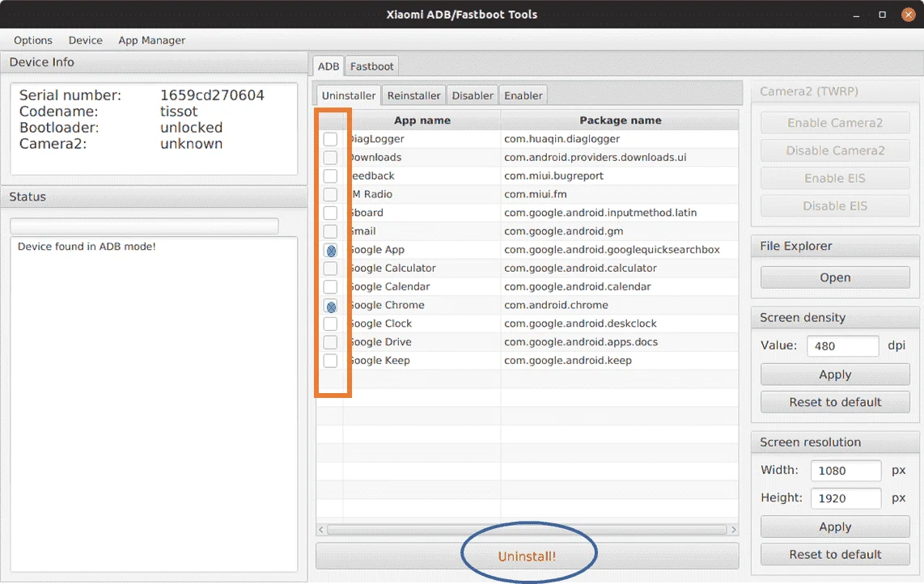Tick the Google Drive checkbox
The image size is (924, 584).
click(x=331, y=342)
